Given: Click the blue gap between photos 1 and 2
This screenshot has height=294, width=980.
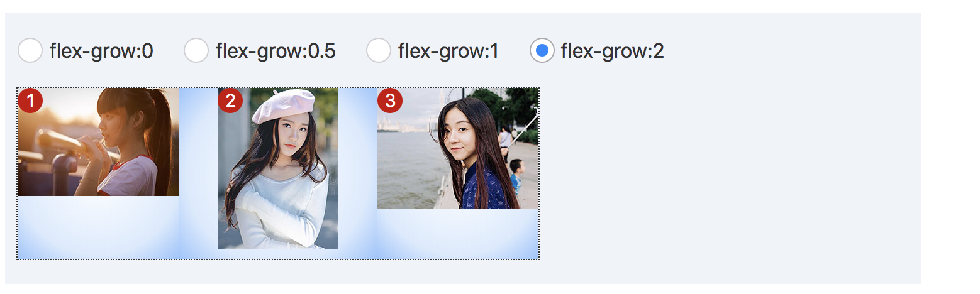Looking at the screenshot, I should click(x=198, y=173).
